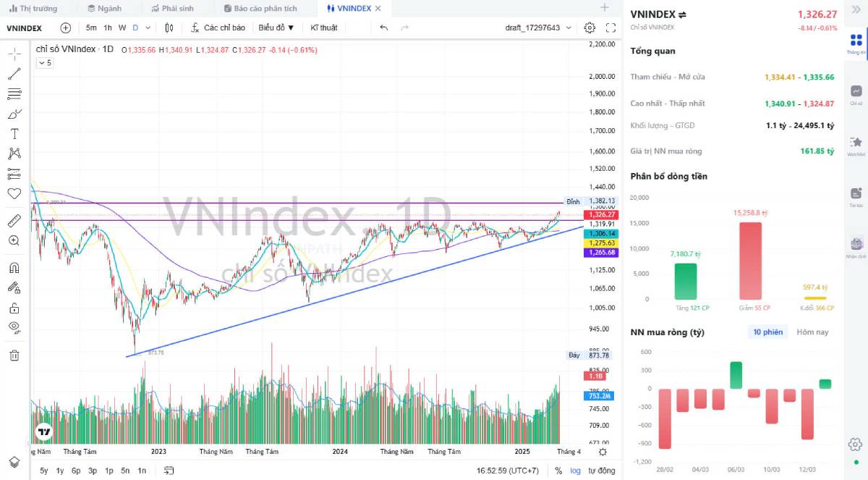Switch to the Hôm nay tab

[812, 332]
